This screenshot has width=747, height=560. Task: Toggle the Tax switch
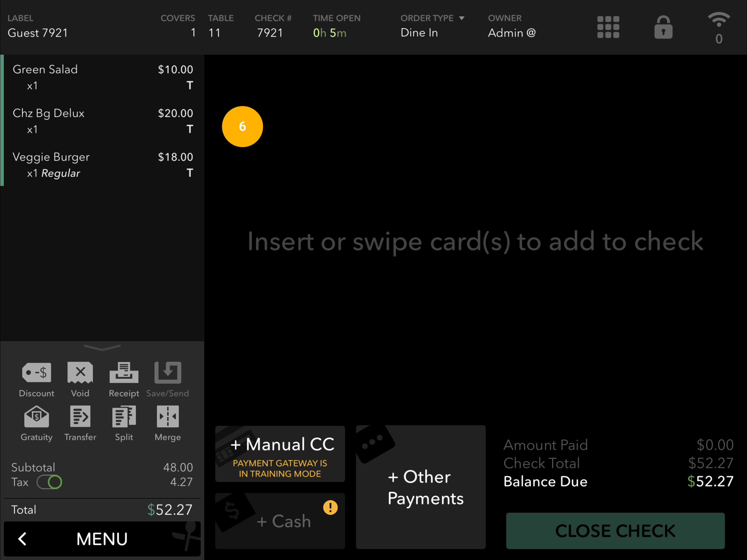tap(49, 482)
